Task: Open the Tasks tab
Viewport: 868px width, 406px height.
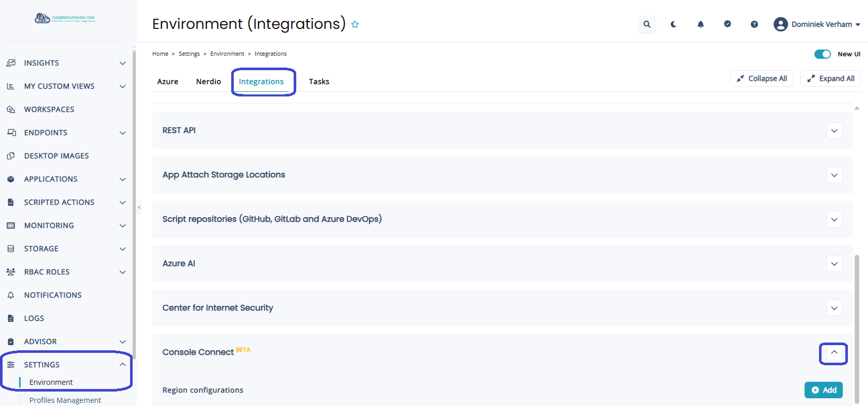Action: point(319,82)
